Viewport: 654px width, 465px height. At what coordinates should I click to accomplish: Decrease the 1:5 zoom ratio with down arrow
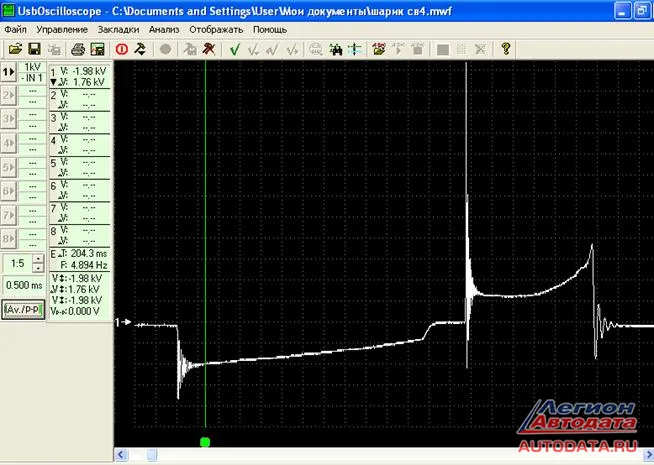[x=38, y=268]
